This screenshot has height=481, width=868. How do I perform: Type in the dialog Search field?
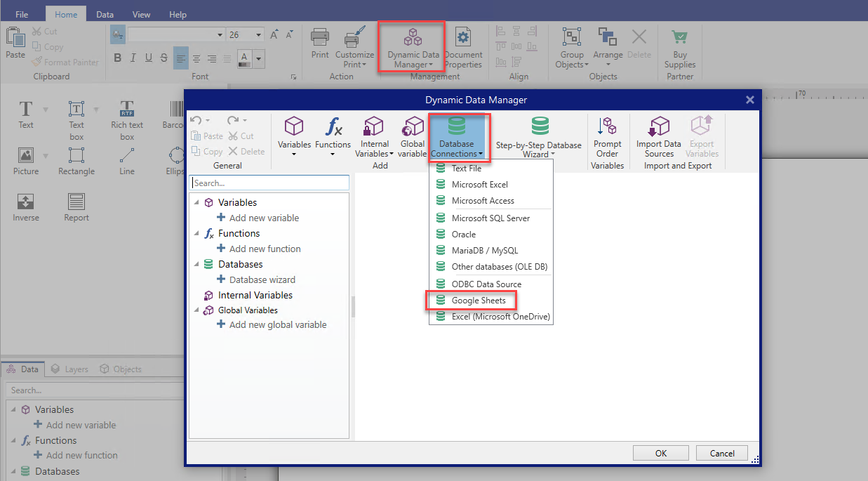pyautogui.click(x=269, y=183)
